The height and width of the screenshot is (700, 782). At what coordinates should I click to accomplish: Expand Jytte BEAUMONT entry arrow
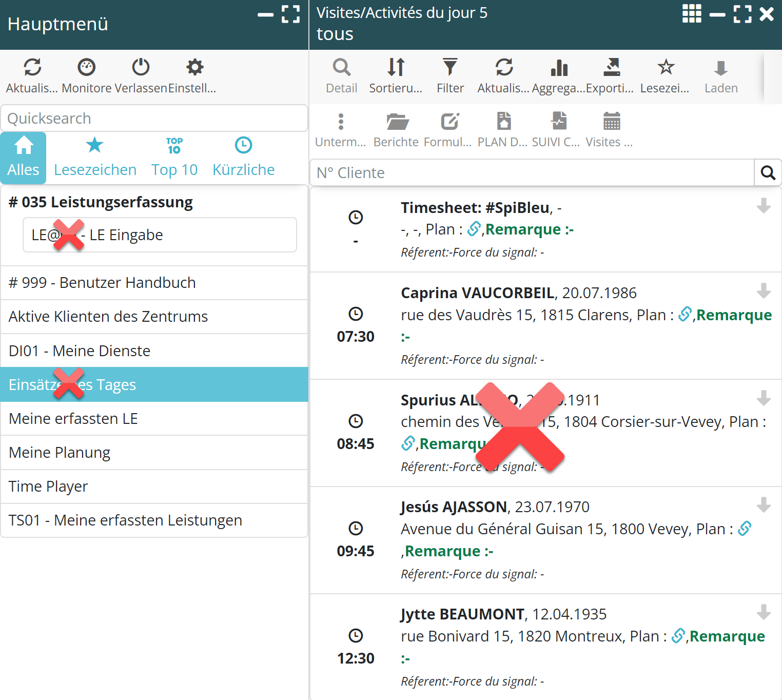[x=764, y=612]
